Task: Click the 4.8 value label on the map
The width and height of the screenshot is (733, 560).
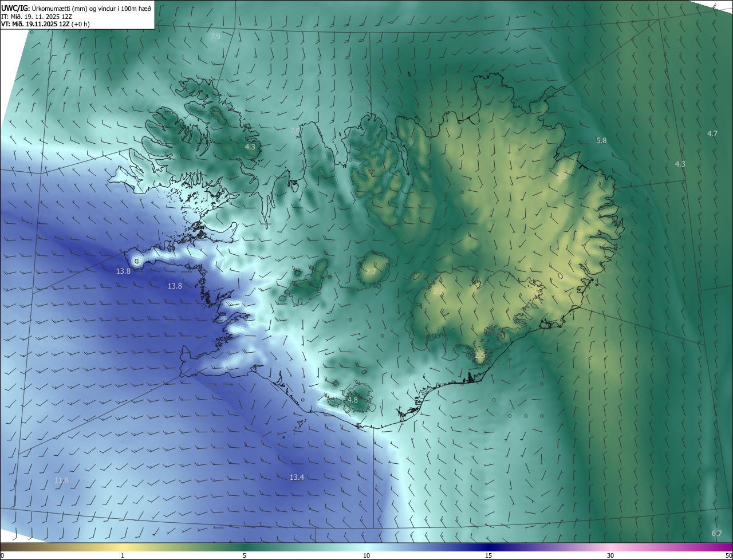Action: point(352,400)
